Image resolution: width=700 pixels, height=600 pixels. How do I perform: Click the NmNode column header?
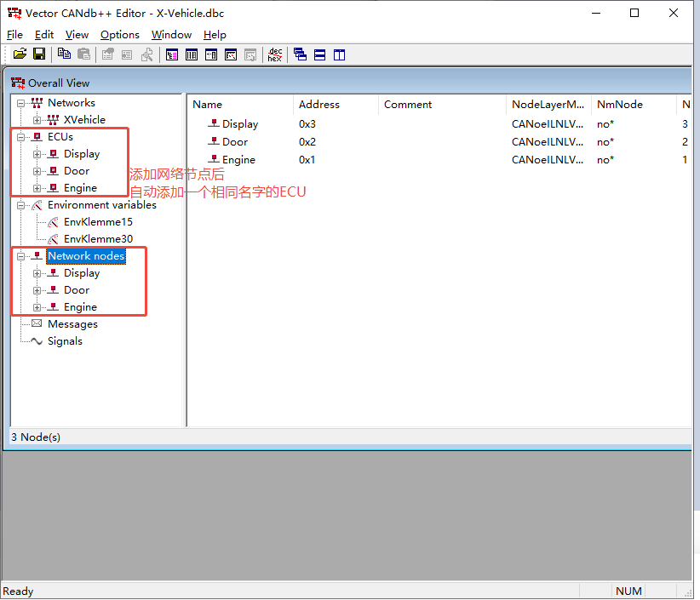point(634,105)
